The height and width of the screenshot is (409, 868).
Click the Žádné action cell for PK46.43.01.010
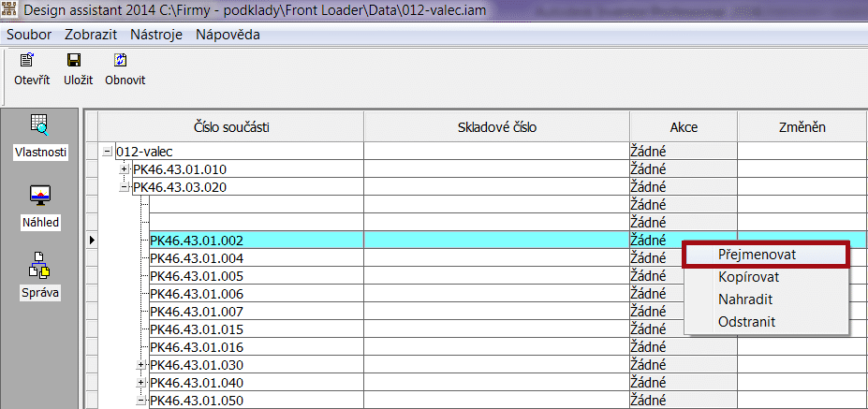pos(684,169)
